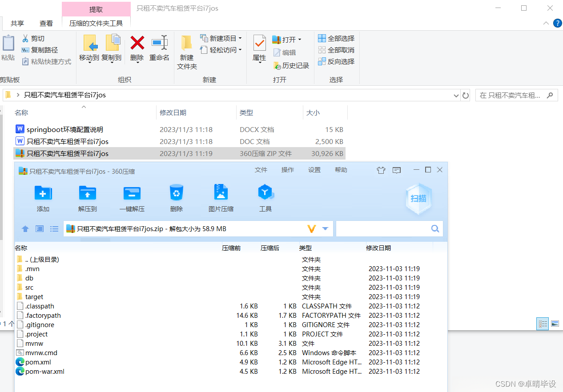Click the 解压到 icon in 360压缩

pos(88,193)
